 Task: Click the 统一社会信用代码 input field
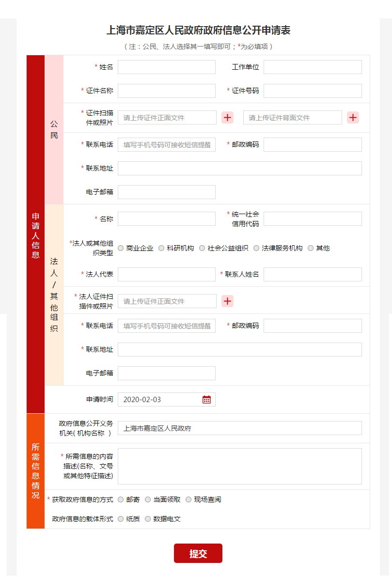click(313, 219)
